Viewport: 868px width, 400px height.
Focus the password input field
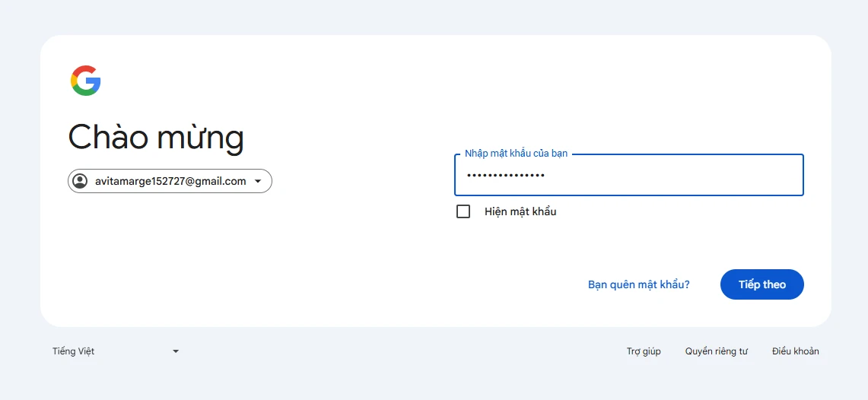pos(628,176)
